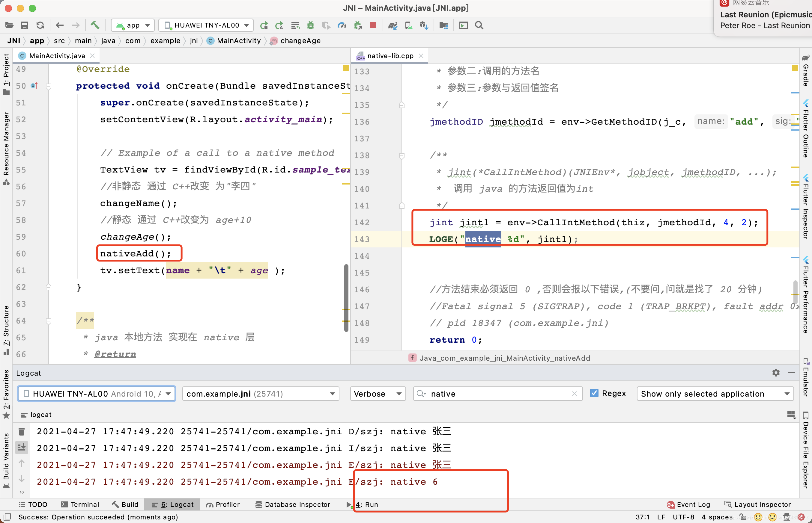
Task: Toggle the Regex checkbox
Action: pos(594,393)
